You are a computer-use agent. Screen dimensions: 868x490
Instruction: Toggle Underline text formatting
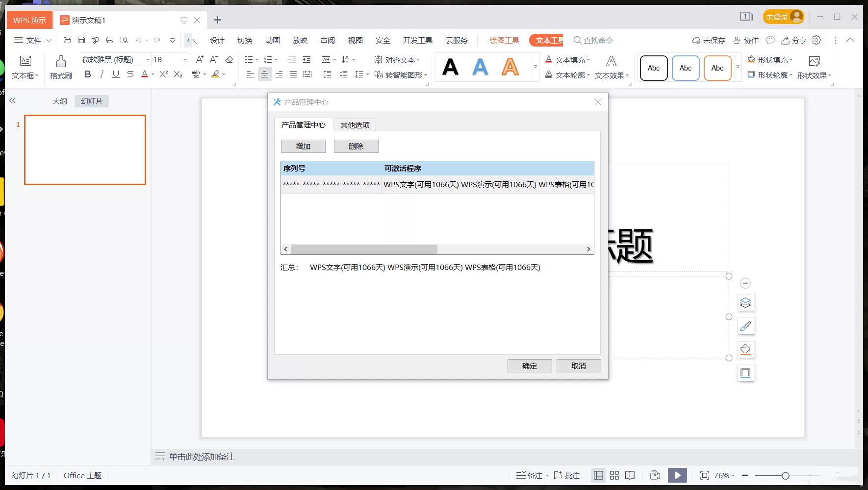pos(116,74)
